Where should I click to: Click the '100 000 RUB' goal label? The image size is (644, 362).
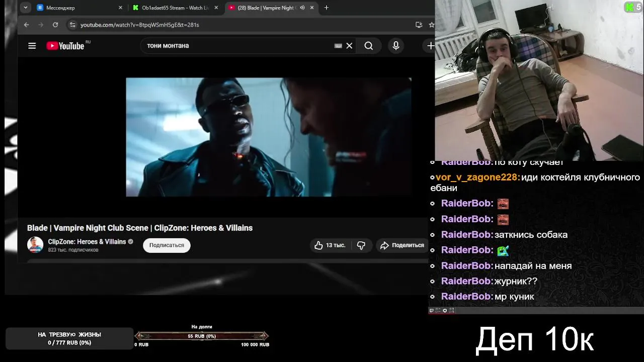pyautogui.click(x=255, y=344)
